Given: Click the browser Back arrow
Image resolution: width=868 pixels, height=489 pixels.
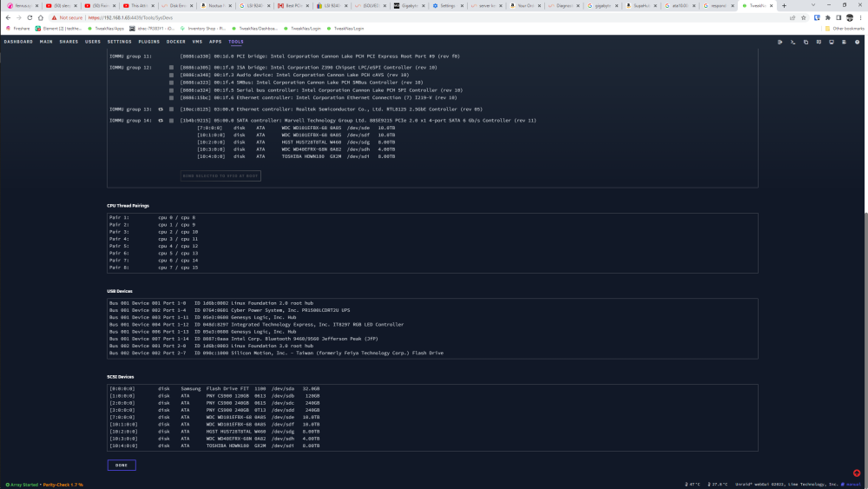Looking at the screenshot, I should click(x=9, y=17).
